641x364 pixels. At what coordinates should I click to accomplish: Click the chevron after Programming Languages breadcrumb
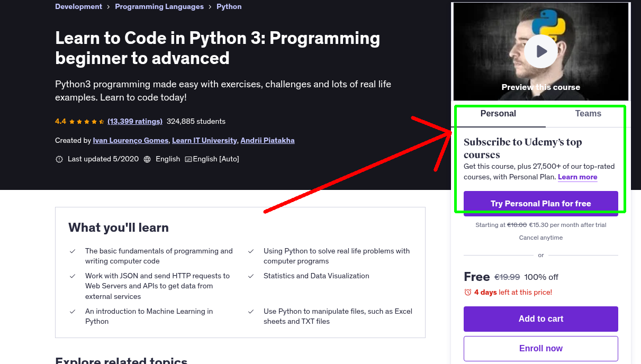[x=210, y=7]
